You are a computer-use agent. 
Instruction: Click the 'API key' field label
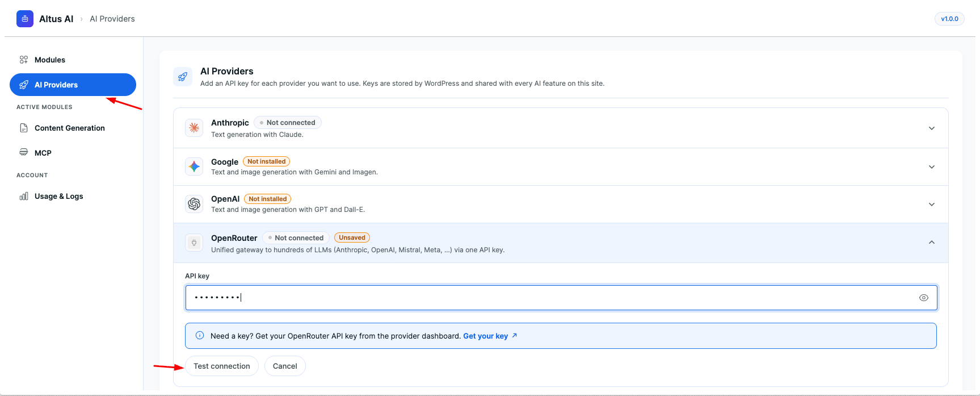(197, 276)
